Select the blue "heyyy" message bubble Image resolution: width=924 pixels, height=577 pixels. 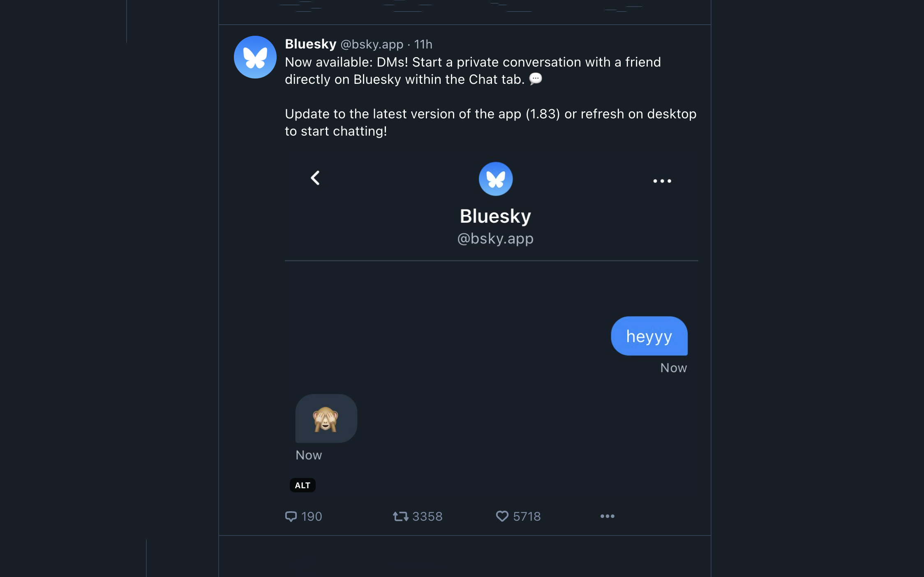pos(649,336)
